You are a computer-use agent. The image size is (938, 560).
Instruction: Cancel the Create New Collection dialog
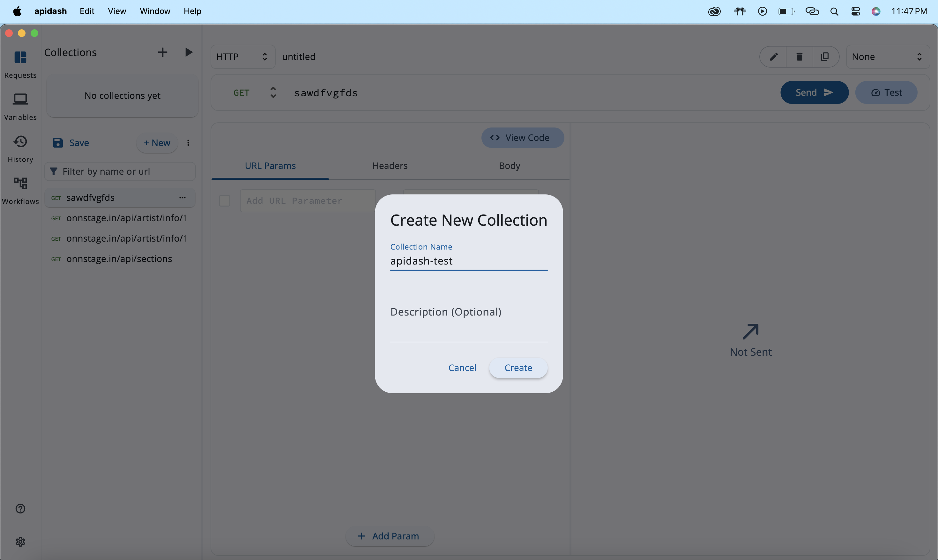click(462, 367)
